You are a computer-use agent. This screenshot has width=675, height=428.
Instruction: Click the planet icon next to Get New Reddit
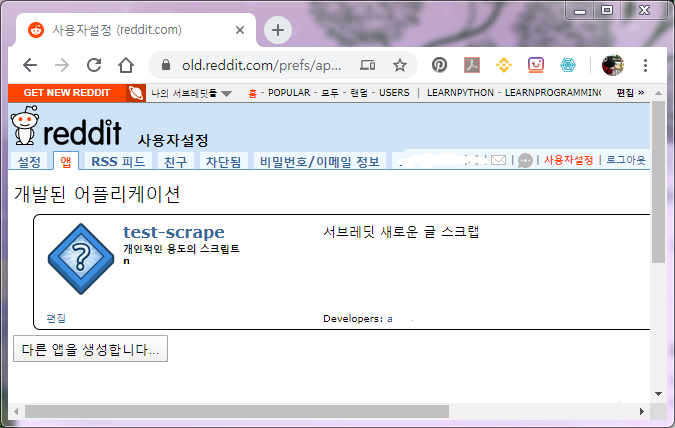(136, 93)
